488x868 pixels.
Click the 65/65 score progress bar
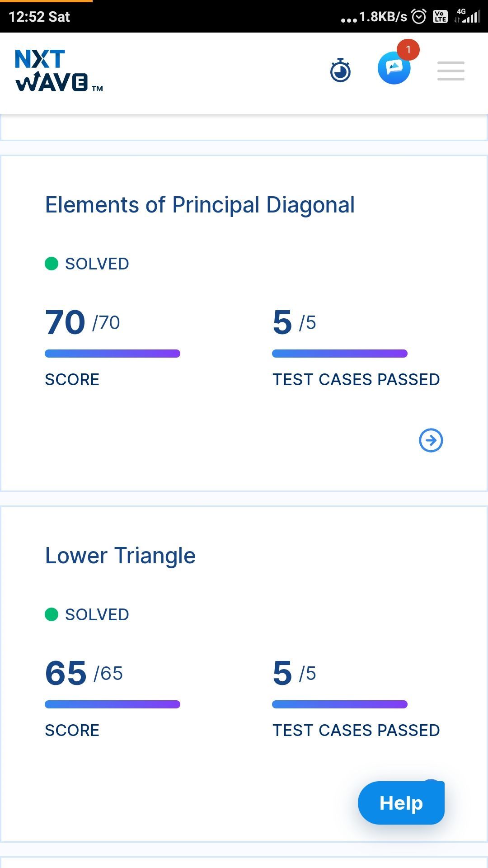click(x=113, y=704)
